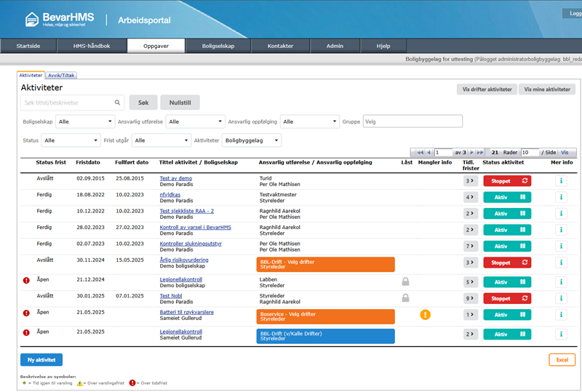This screenshot has height=392, width=582.
Task: Open the Boligselskap filter dropdown
Action: (x=85, y=121)
